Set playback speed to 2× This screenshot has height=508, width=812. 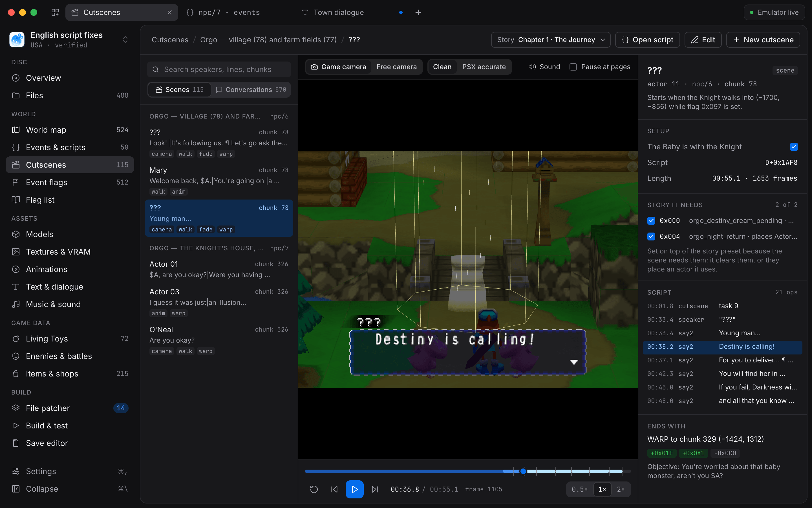620,489
